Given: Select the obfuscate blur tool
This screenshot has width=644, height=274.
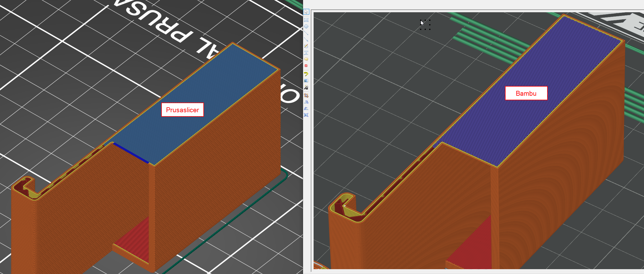Looking at the screenshot, I should 306,81.
